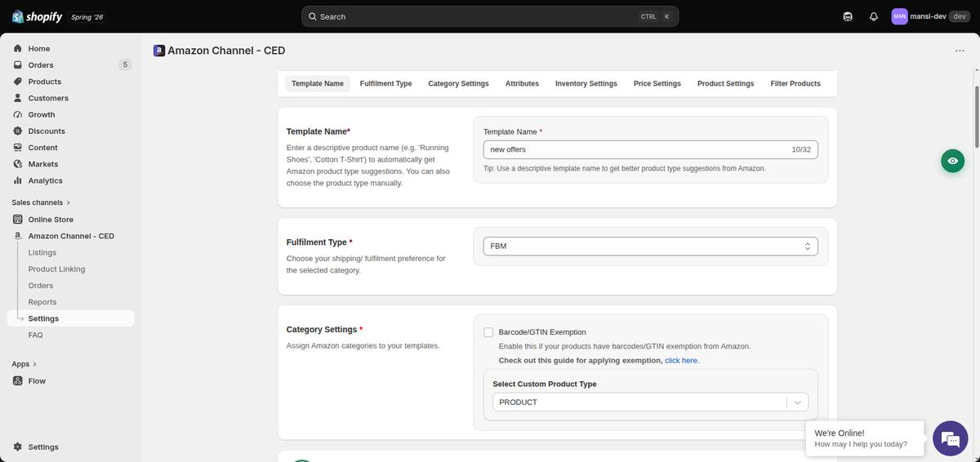
Task: Click the Orders count badge 5
Action: click(x=125, y=64)
